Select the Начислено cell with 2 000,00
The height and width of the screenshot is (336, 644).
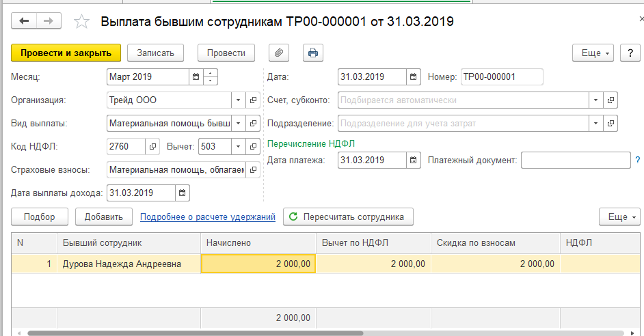click(x=258, y=264)
